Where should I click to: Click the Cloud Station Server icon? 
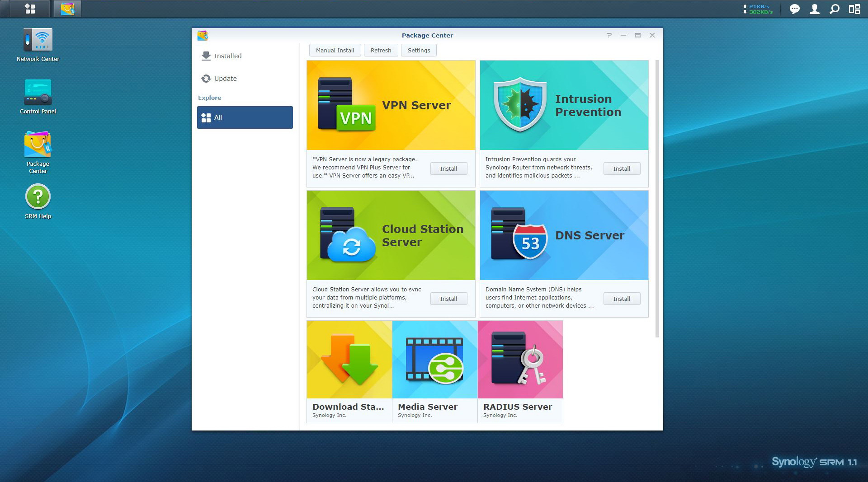348,234
